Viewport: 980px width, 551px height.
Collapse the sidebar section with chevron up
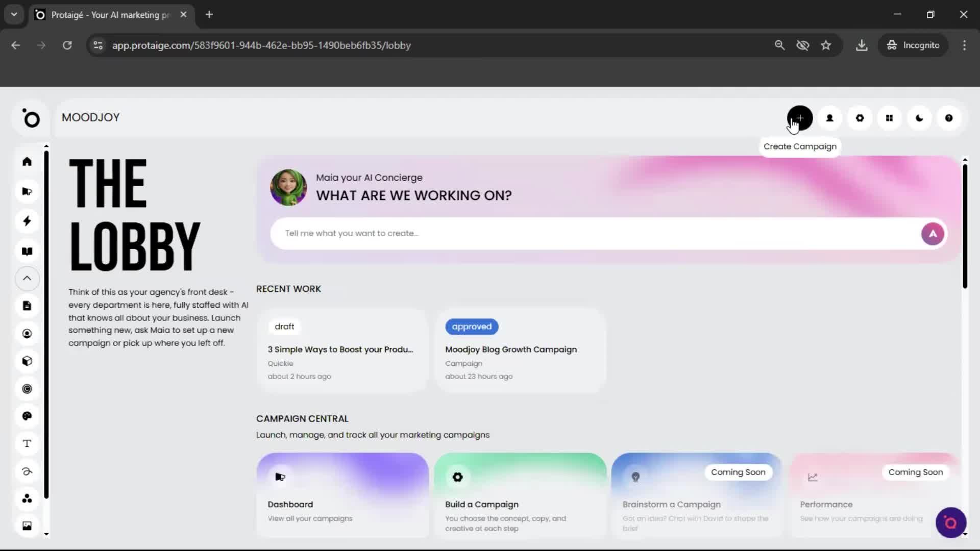click(27, 279)
